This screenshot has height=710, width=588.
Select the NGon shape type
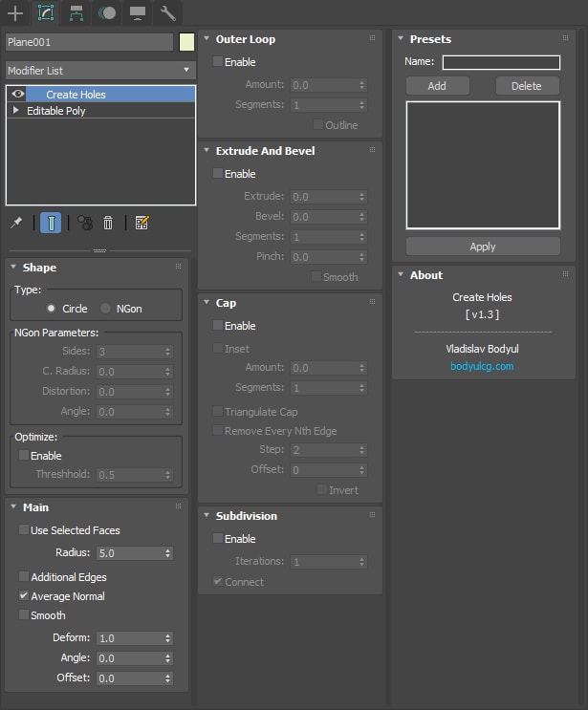(x=105, y=309)
